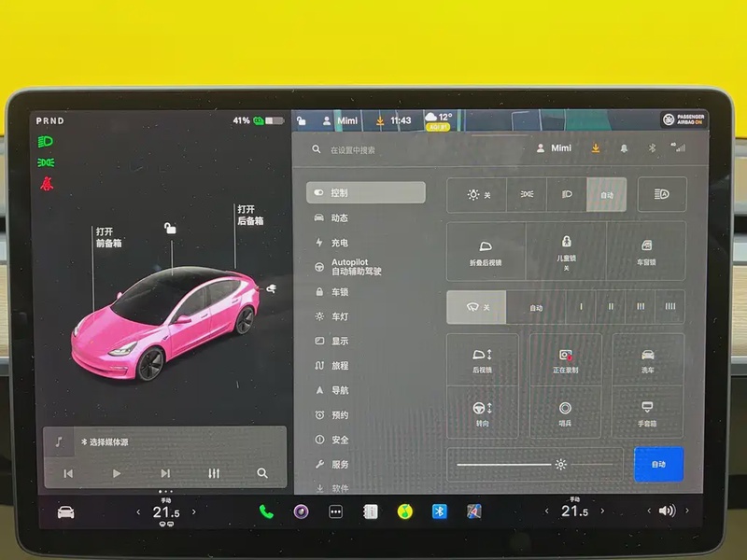The height and width of the screenshot is (560, 747).
Task: Open Bluetooth app in the bottom dock
Action: [439, 511]
